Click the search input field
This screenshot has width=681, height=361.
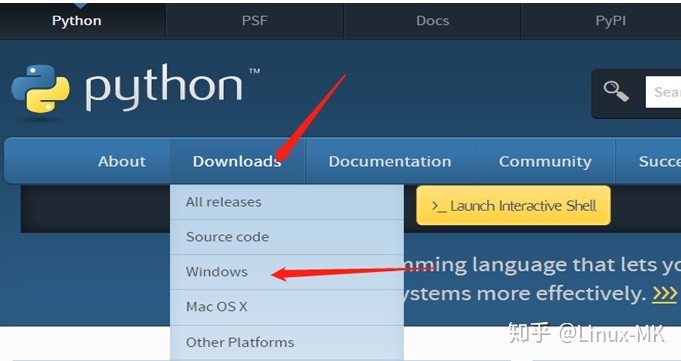click(663, 92)
